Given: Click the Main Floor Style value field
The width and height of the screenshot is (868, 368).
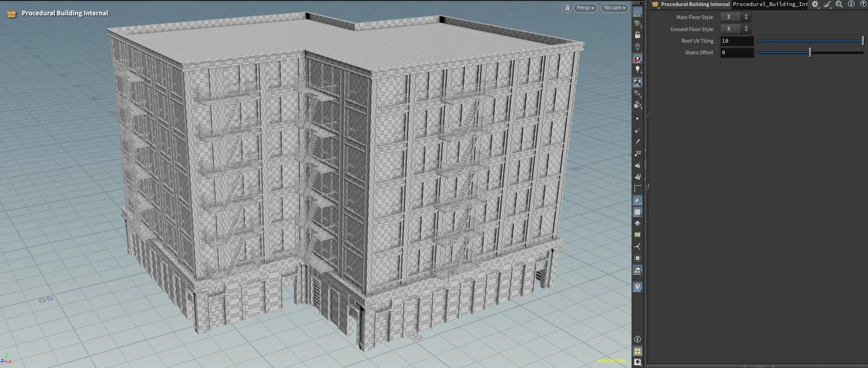Looking at the screenshot, I should coord(731,17).
